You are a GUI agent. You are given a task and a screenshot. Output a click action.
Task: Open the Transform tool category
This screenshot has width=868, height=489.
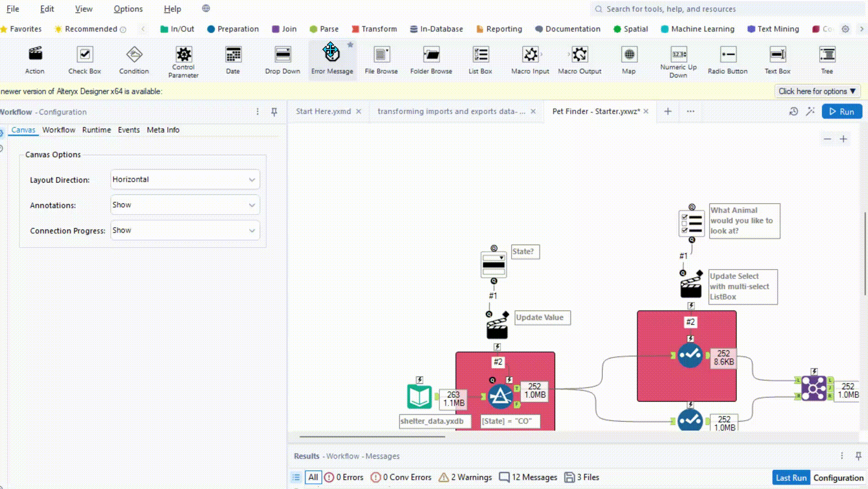pyautogui.click(x=374, y=29)
